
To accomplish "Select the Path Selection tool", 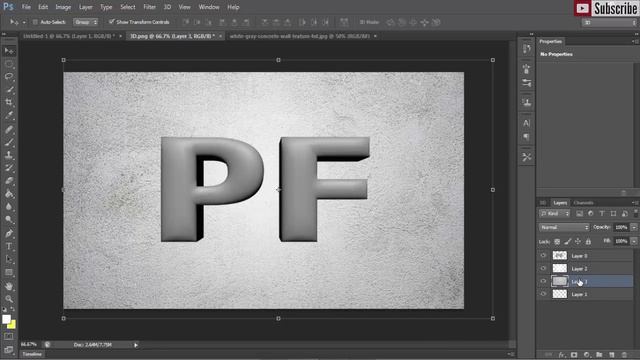I will (x=9, y=259).
